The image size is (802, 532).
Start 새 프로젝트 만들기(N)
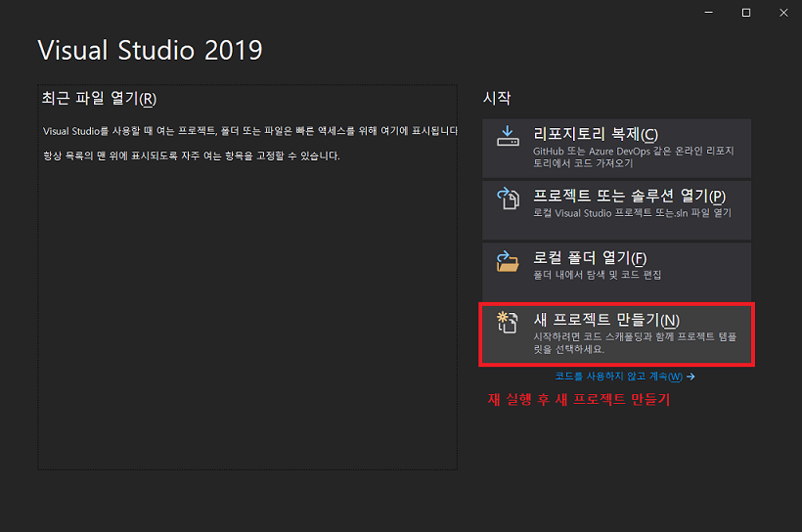(616, 334)
